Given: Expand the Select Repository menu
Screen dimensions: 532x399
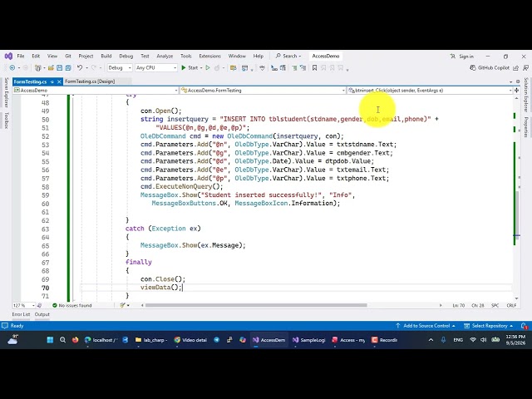Looking at the screenshot, I should (488, 326).
